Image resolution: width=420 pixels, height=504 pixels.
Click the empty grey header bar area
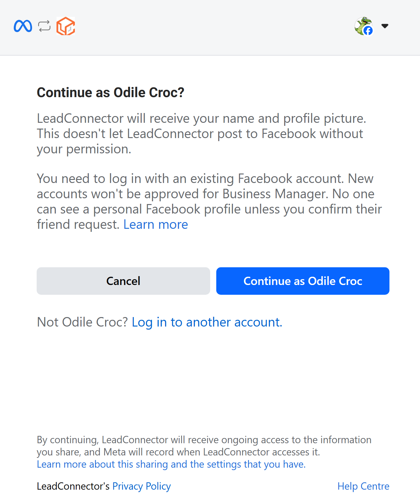[x=214, y=27]
